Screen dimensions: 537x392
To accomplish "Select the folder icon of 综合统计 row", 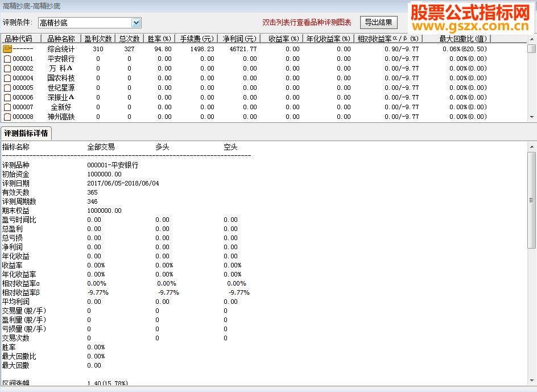I will (x=7, y=49).
